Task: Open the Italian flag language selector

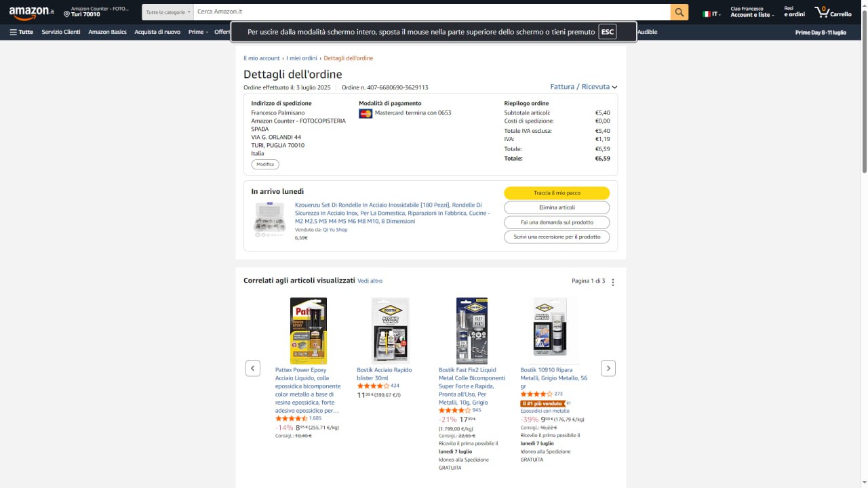Action: (711, 14)
